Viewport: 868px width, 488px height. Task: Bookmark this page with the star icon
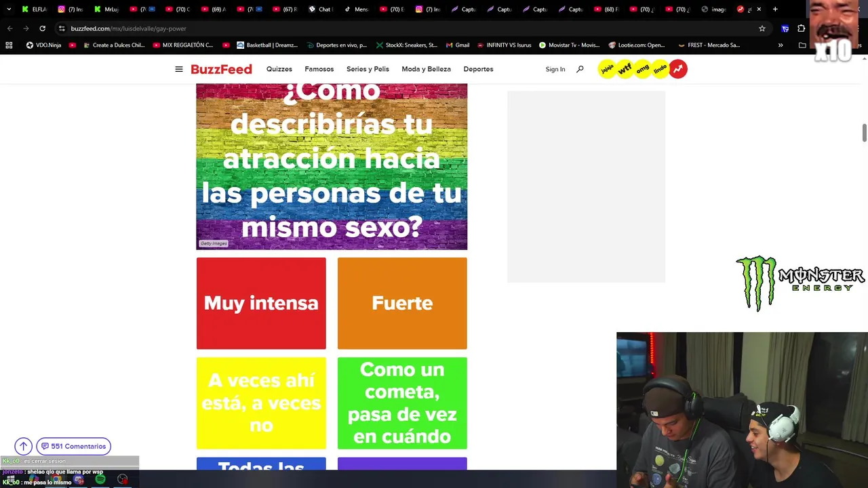coord(762,28)
